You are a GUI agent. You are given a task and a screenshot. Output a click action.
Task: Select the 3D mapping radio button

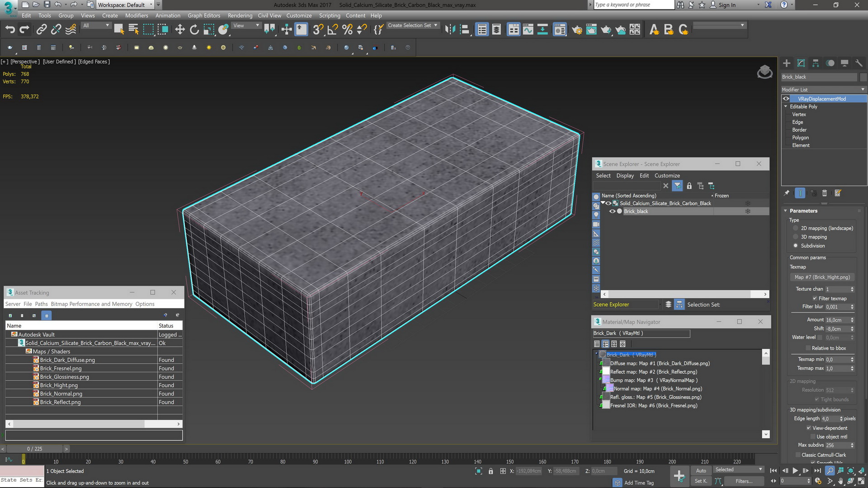click(x=796, y=237)
